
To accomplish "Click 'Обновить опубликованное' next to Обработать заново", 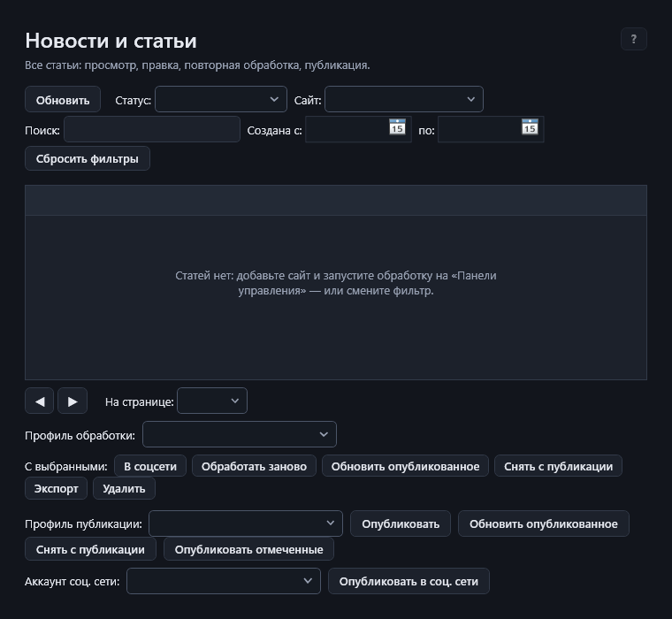I will [406, 466].
